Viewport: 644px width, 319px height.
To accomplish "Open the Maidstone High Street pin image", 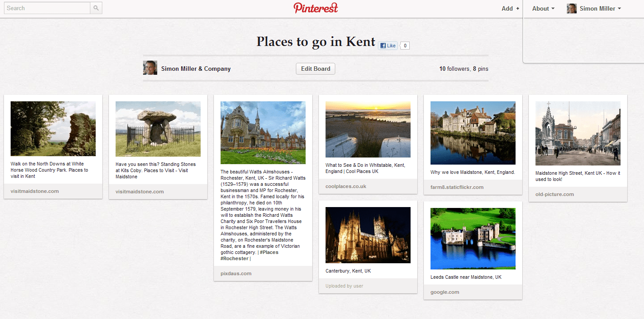I will coord(578,133).
